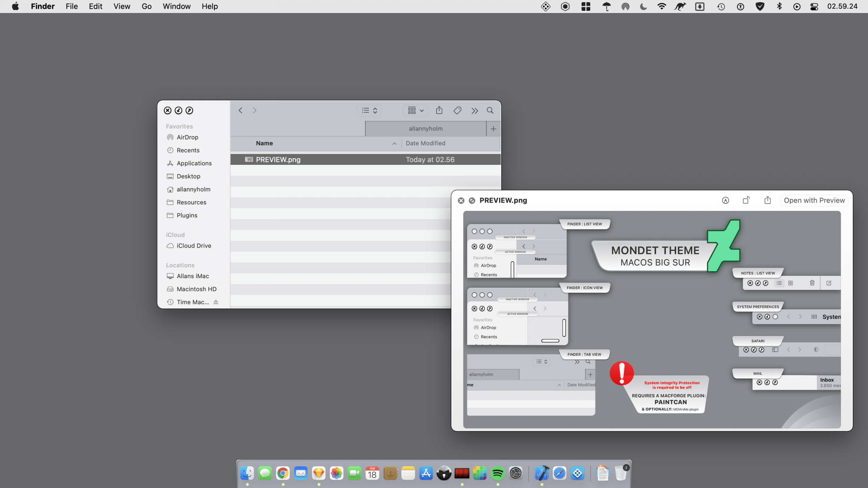Select Macintosh HD under Locations
This screenshot has width=868, height=488.
197,289
